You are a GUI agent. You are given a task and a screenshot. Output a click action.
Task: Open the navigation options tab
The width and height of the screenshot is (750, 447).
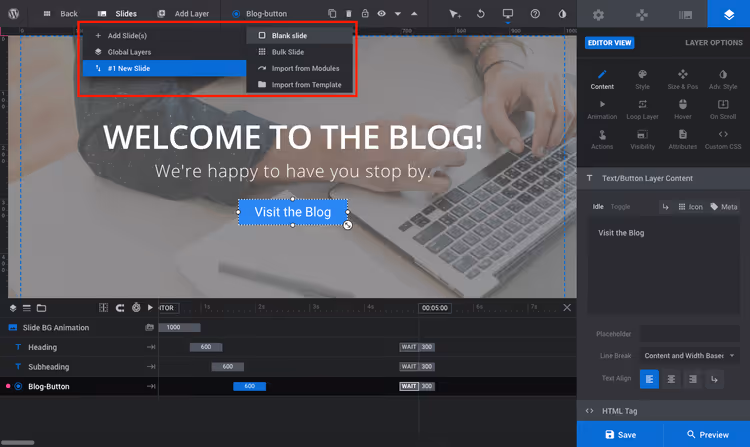point(642,14)
